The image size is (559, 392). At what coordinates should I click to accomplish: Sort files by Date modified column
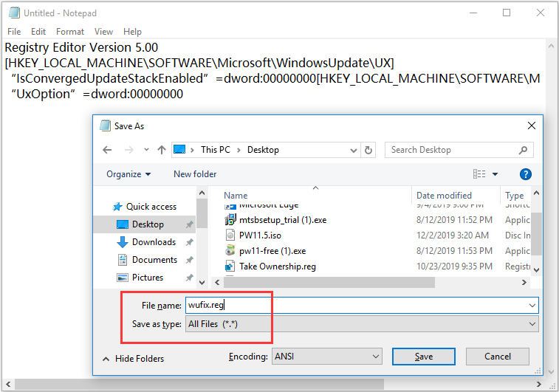click(x=444, y=196)
